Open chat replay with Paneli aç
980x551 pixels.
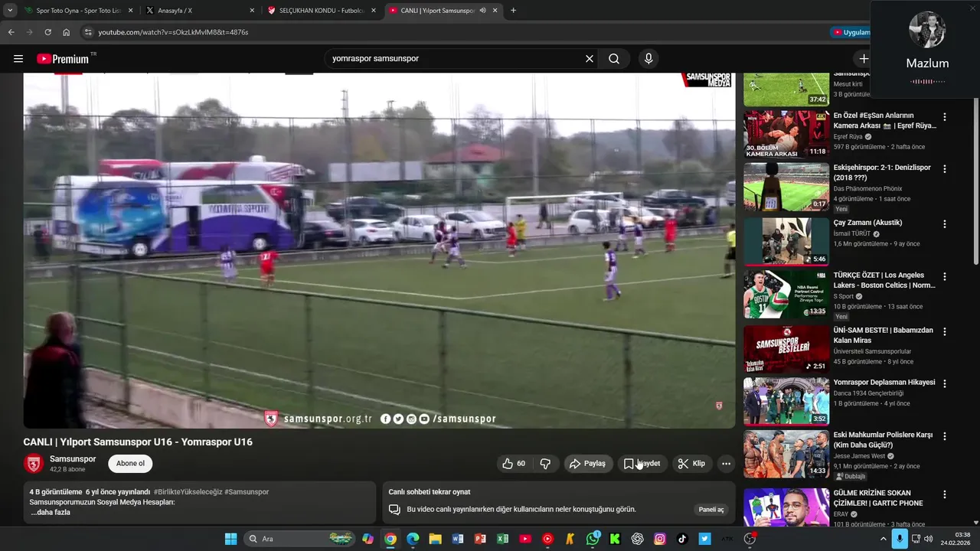click(x=710, y=510)
